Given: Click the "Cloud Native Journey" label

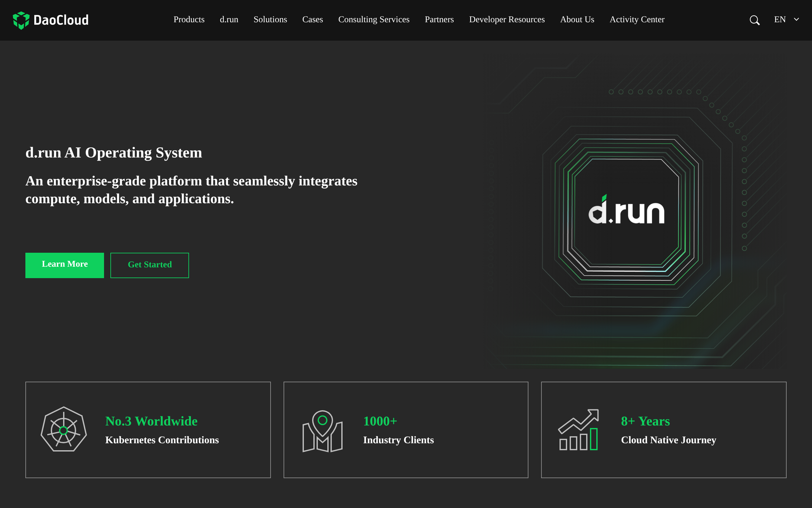Looking at the screenshot, I should click(668, 440).
